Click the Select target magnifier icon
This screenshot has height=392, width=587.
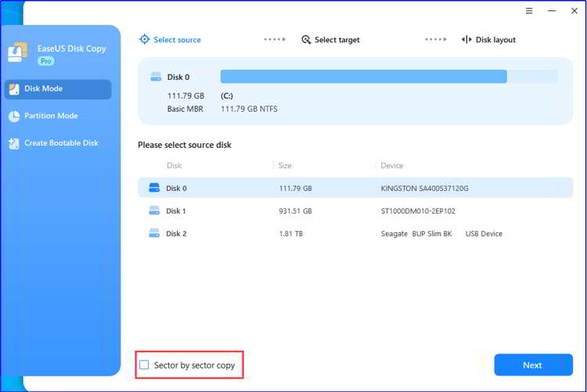(x=306, y=40)
